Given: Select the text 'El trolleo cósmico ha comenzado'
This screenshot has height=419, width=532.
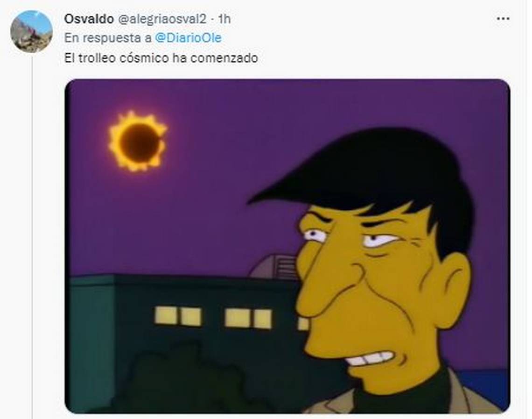Looking at the screenshot, I should coord(161,58).
